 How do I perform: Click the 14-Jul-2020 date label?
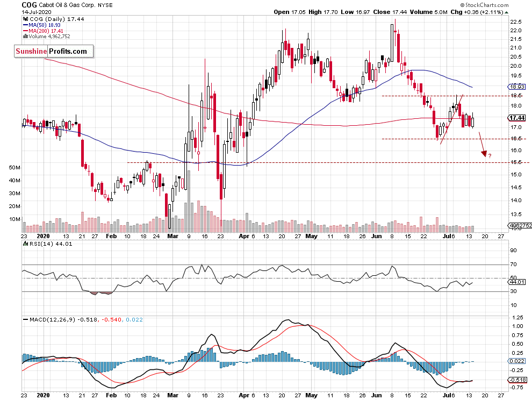(37, 12)
